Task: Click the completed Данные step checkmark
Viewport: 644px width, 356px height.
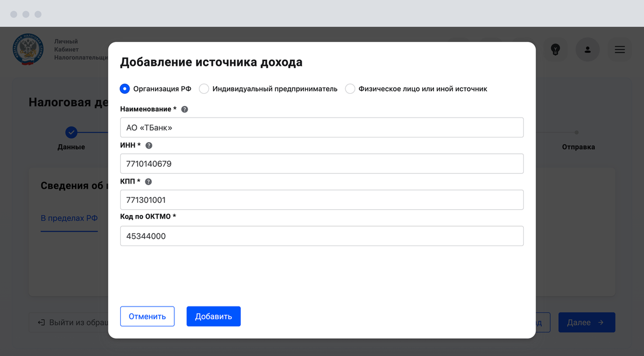Action: coord(72,132)
